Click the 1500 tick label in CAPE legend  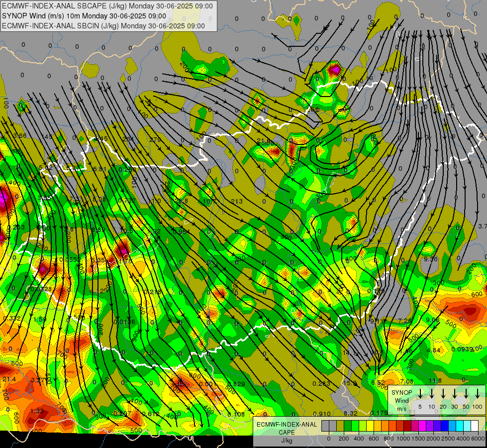[x=418, y=439]
